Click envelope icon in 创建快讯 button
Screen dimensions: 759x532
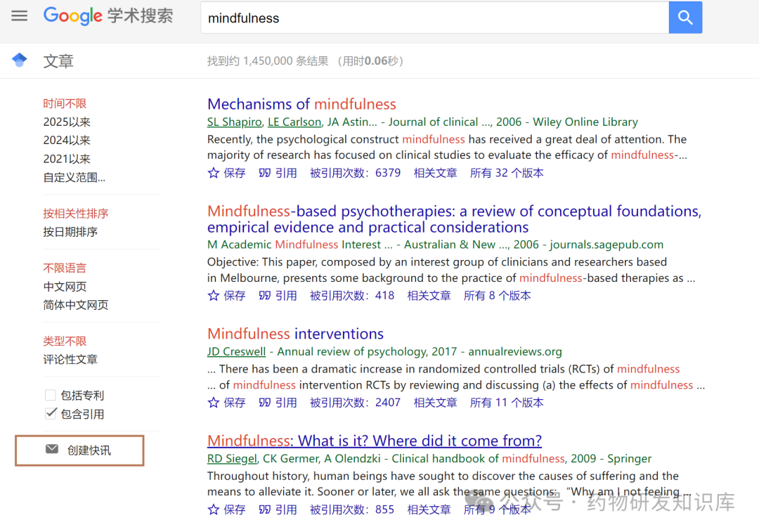point(52,450)
